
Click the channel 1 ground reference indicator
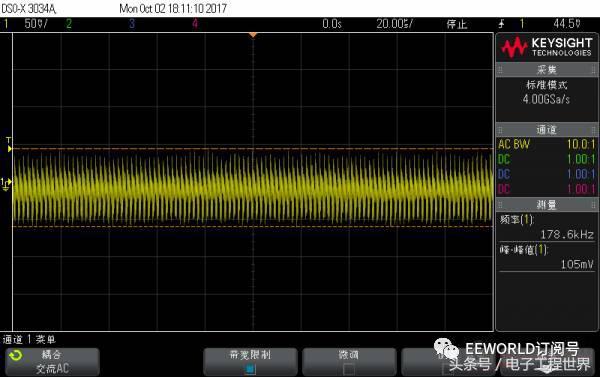click(x=6, y=184)
